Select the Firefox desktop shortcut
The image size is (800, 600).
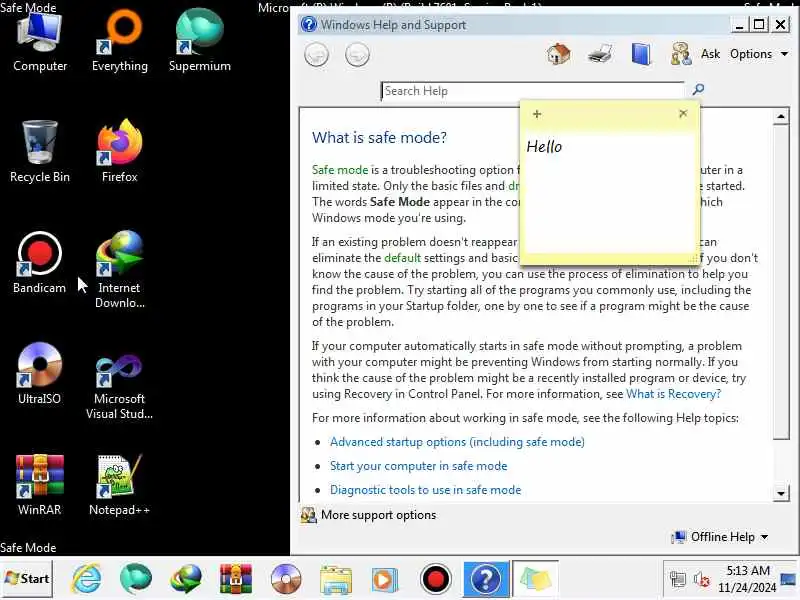[120, 152]
